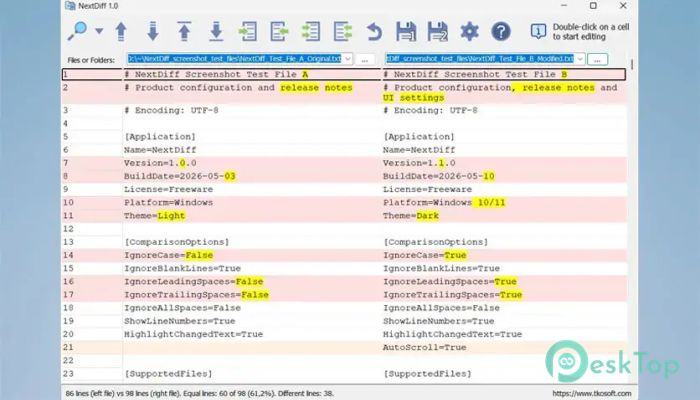Screen dimensions: 700x400
Task: Select left cell 'Theme=Light'
Action: click(x=251, y=216)
